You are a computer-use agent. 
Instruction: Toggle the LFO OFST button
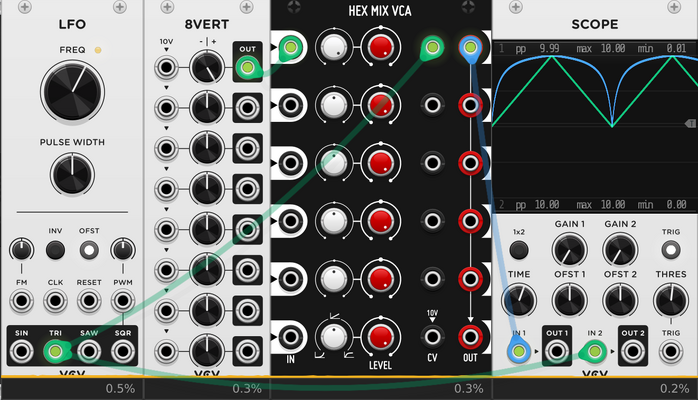point(89,250)
